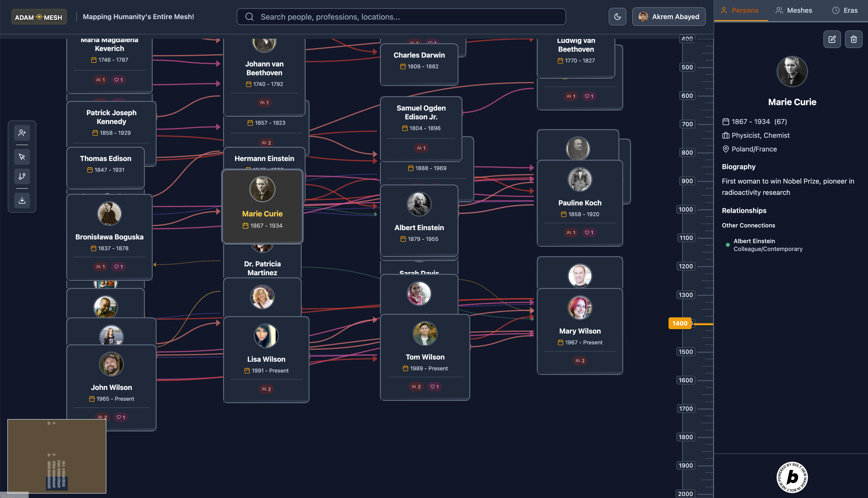The width and height of the screenshot is (868, 498).
Task: Click the add person icon in left toolbar
Action: 22,133
